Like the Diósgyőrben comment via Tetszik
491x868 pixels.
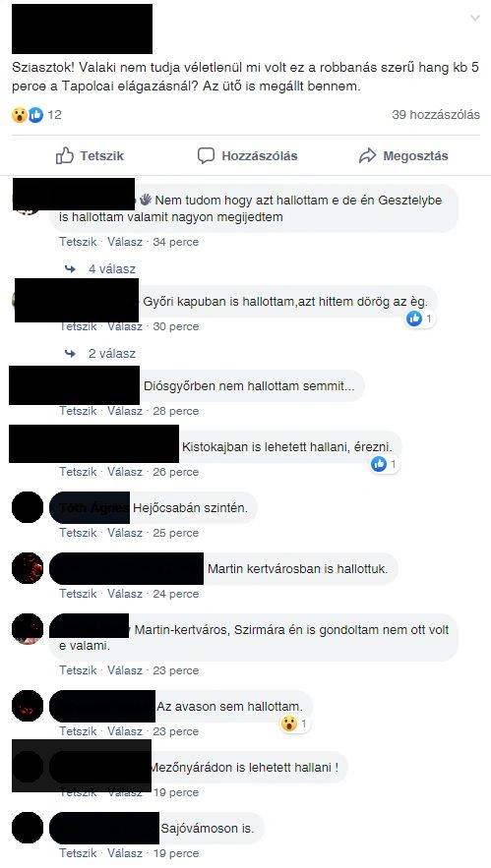click(x=78, y=411)
